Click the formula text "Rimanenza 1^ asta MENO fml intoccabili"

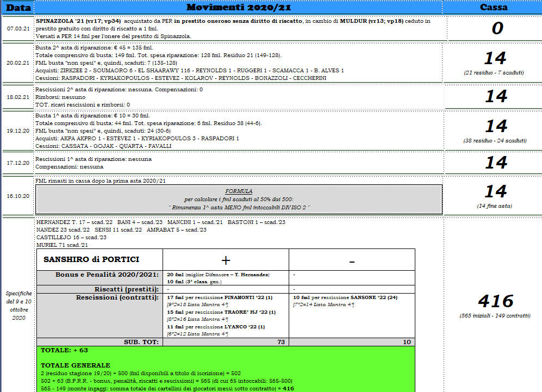click(x=239, y=207)
